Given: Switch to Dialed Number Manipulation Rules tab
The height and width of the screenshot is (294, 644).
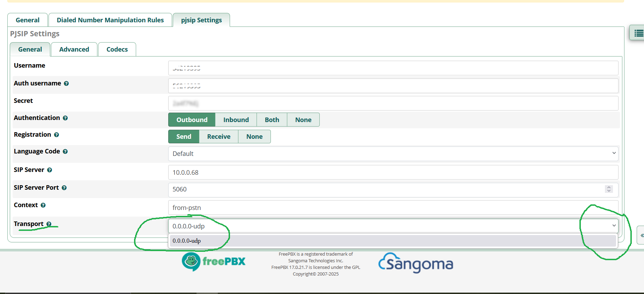Looking at the screenshot, I should pyautogui.click(x=110, y=20).
